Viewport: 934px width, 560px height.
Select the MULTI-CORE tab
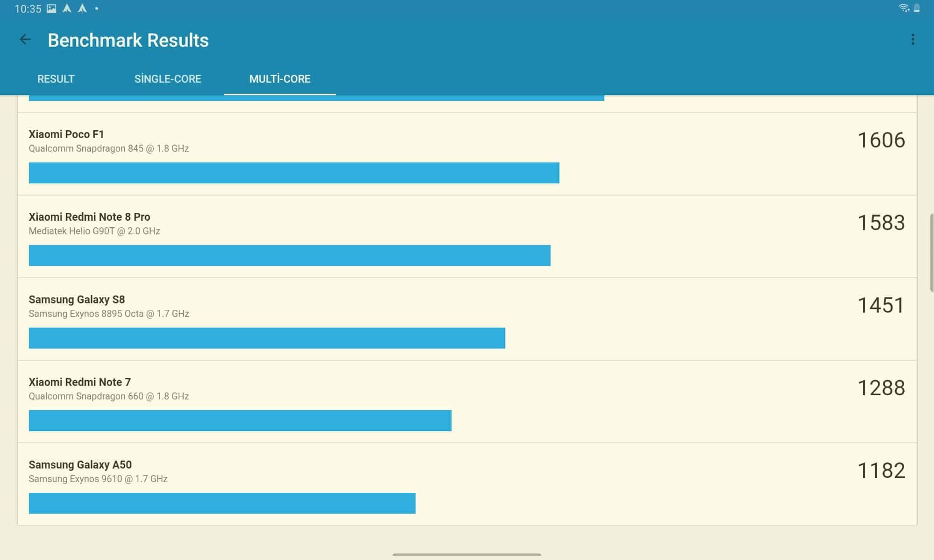[280, 79]
